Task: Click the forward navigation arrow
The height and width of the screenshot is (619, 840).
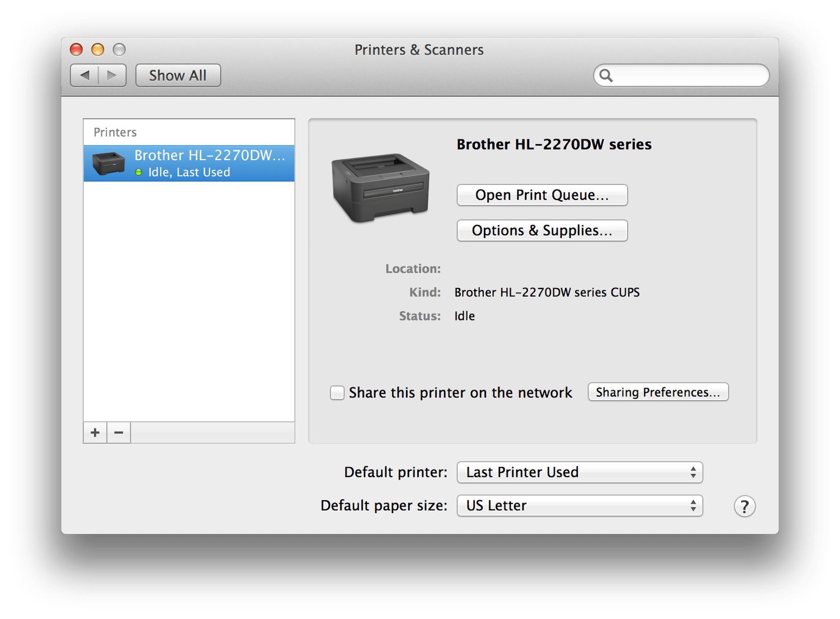Action: 112,75
